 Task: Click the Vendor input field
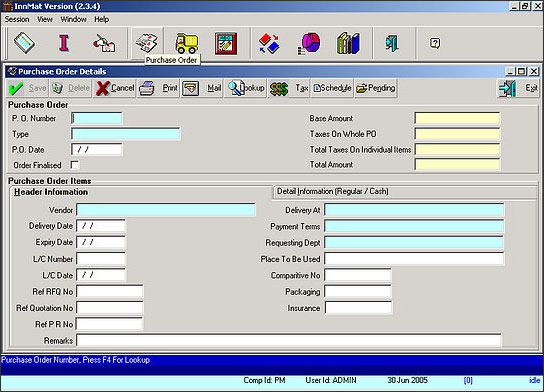(x=166, y=210)
